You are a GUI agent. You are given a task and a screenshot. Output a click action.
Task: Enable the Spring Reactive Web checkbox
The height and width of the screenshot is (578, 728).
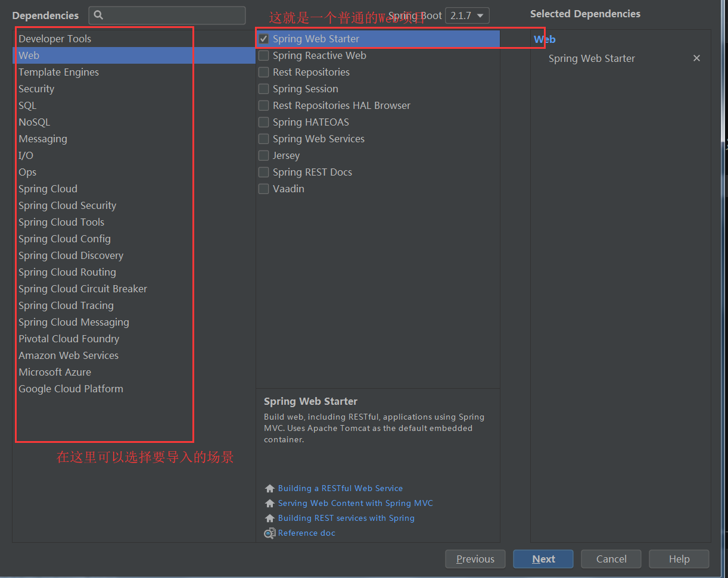(x=264, y=55)
